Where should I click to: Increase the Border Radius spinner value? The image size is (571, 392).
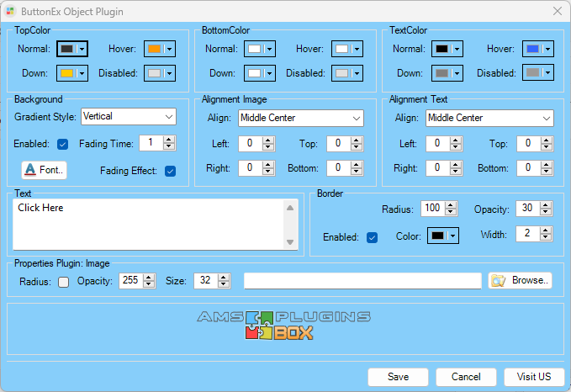coord(451,204)
